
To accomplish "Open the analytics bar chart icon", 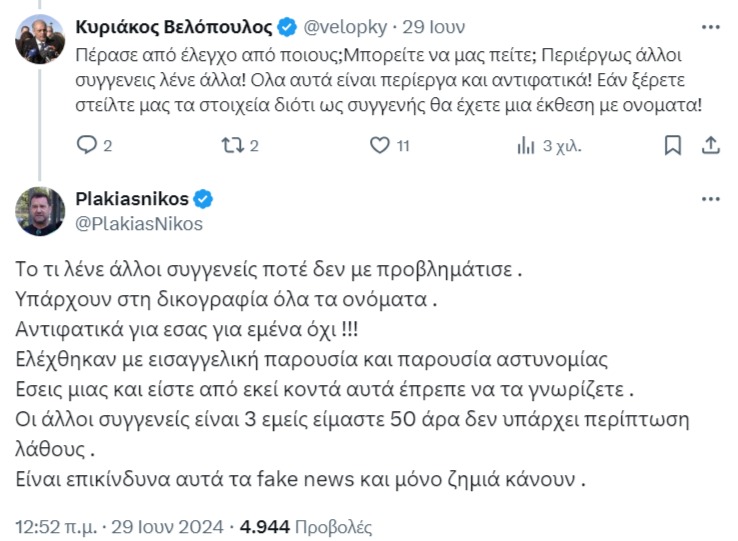I will point(526,146).
